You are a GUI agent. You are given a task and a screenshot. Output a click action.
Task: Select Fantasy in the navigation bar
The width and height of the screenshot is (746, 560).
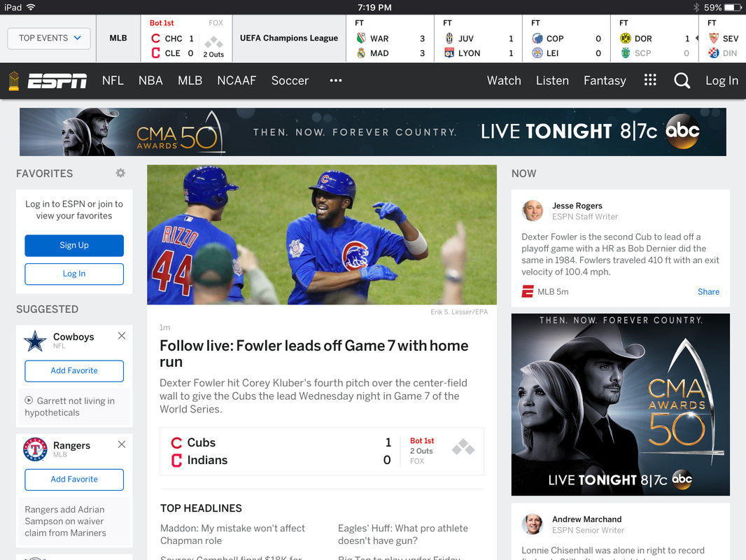[x=605, y=80]
